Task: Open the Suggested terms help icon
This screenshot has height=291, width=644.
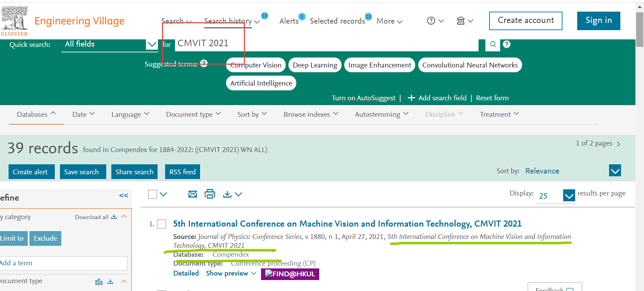Action: (x=204, y=63)
